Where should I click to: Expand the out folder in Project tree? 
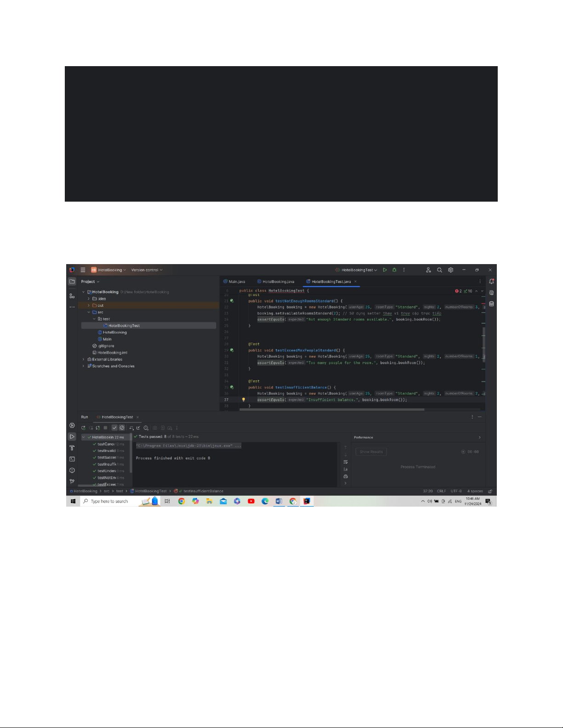pos(89,305)
